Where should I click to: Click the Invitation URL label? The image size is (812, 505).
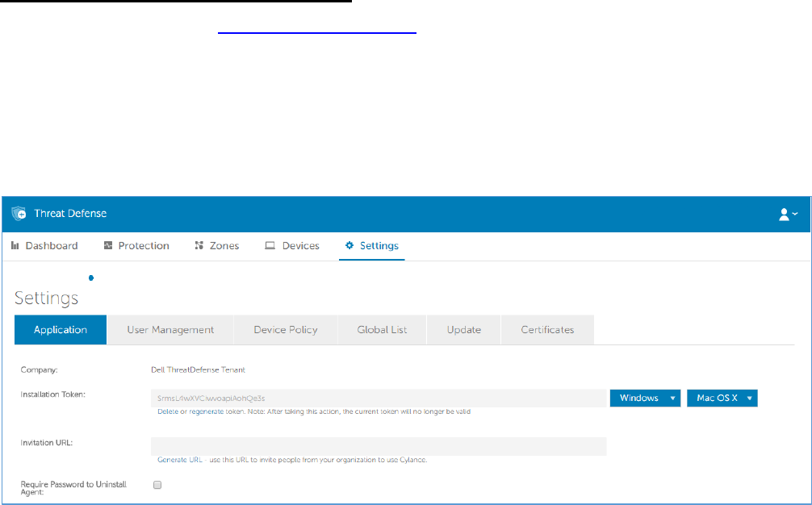pos(47,443)
